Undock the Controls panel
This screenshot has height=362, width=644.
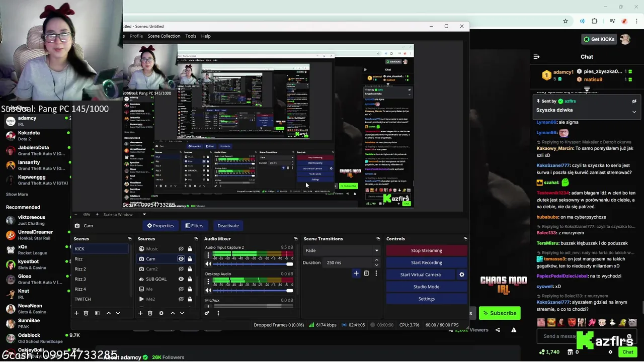pos(465,239)
